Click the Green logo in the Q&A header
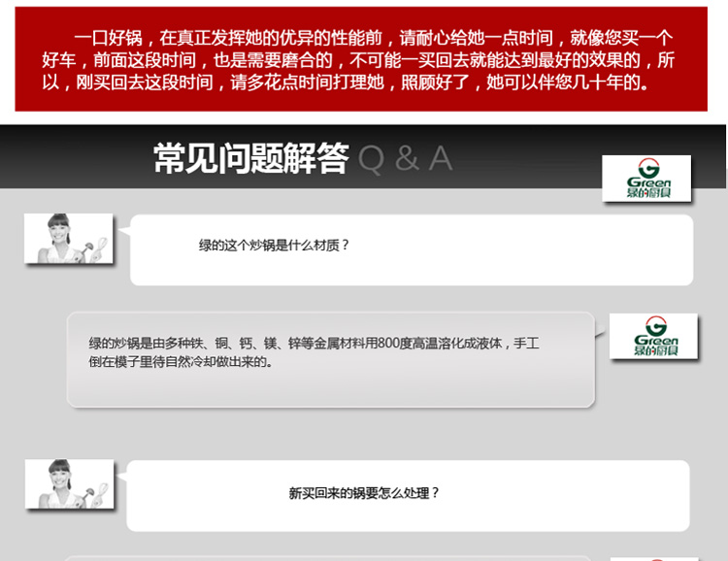Screen dimensions: 728x561 646,179
